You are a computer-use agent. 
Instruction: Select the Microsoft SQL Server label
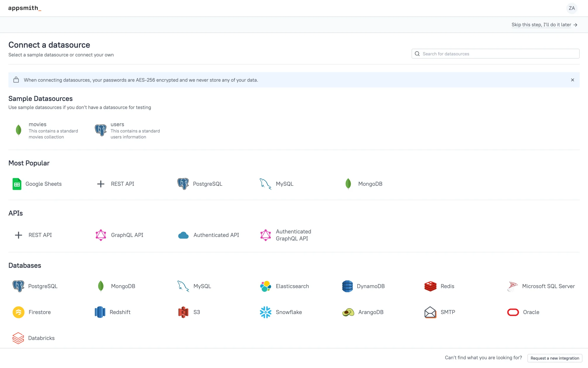click(549, 286)
